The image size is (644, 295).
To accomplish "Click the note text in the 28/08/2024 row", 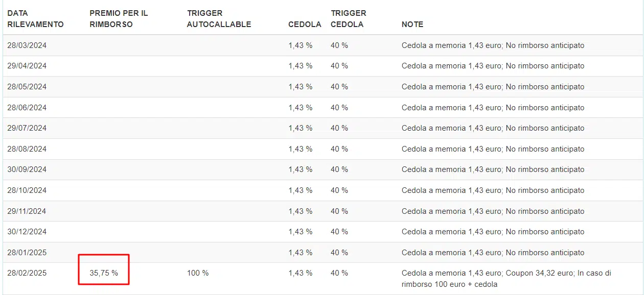I will (x=493, y=149).
